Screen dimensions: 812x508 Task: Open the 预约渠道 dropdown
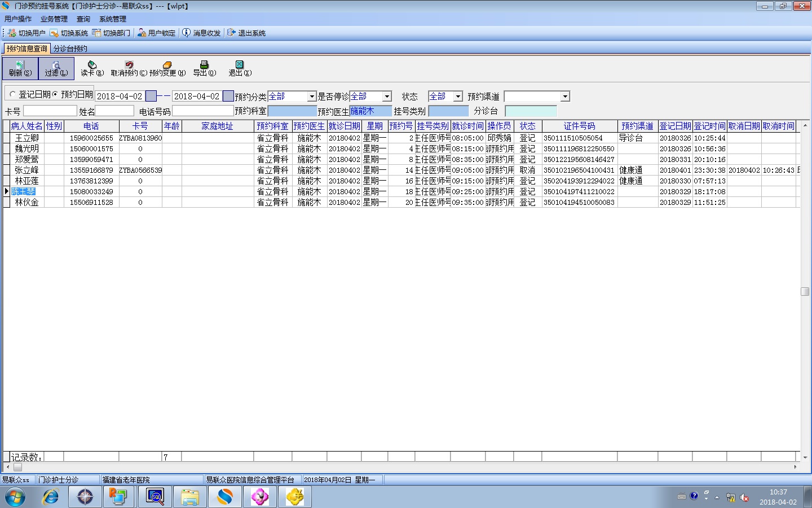pyautogui.click(x=565, y=97)
